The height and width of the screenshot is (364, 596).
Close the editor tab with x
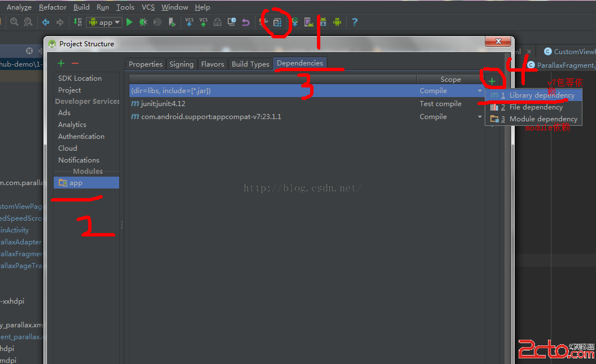pos(529,51)
